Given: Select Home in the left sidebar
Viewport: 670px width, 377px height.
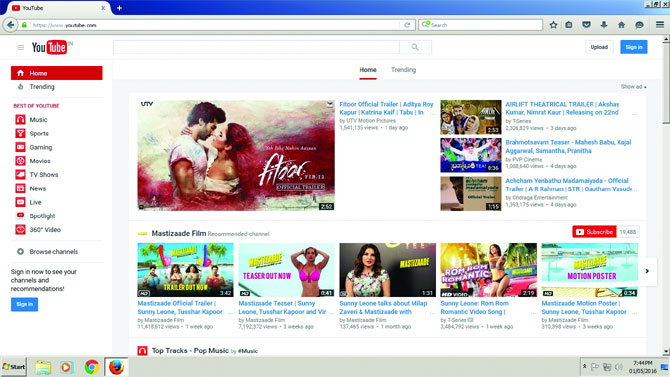Looking at the screenshot, I should pyautogui.click(x=57, y=73).
